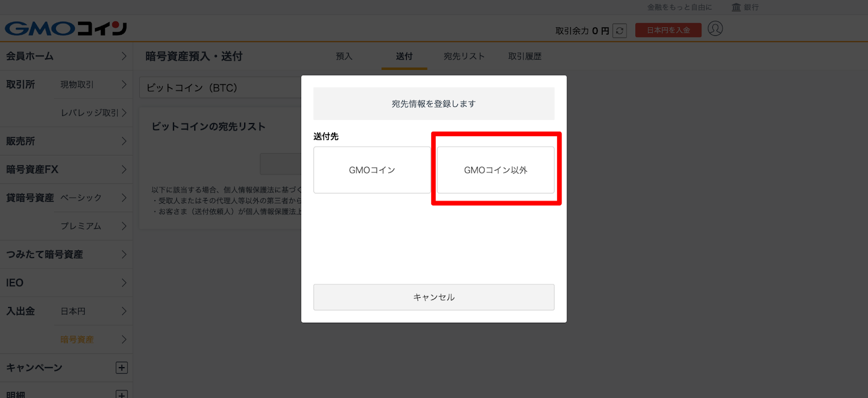Open the プレミアム sidebar item
Screen dimensions: 868x398
[93, 226]
